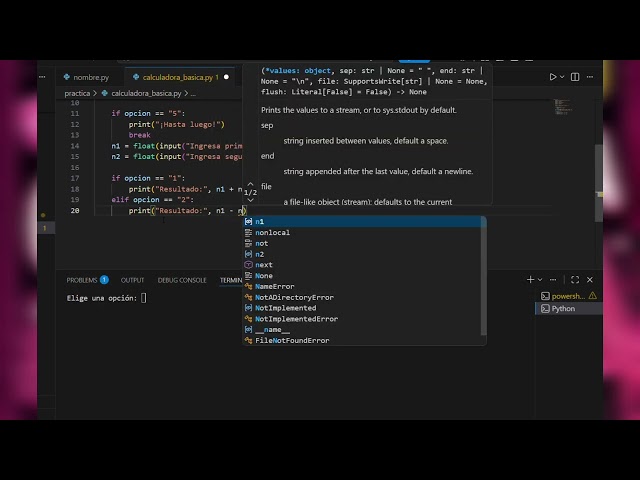The height and width of the screenshot is (480, 640).
Task: Open the Problems panel tab
Action: click(82, 280)
